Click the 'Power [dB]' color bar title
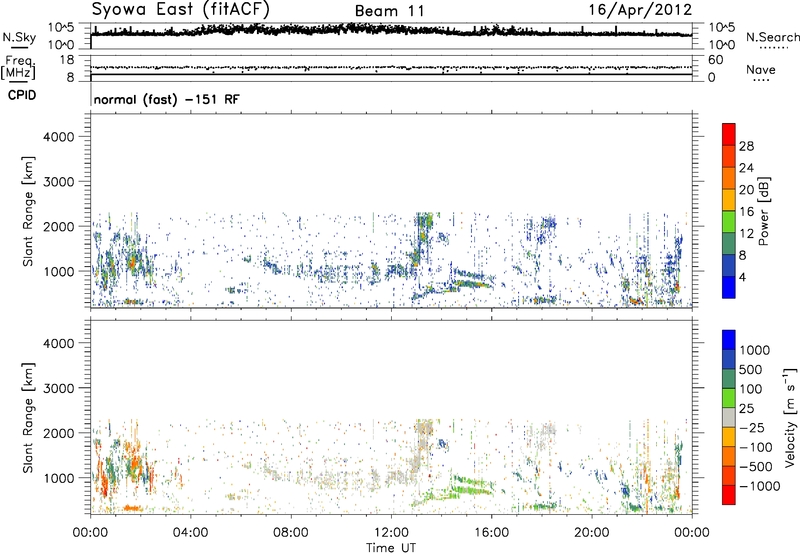Screen dimensions: 800x554 pyautogui.click(x=763, y=211)
